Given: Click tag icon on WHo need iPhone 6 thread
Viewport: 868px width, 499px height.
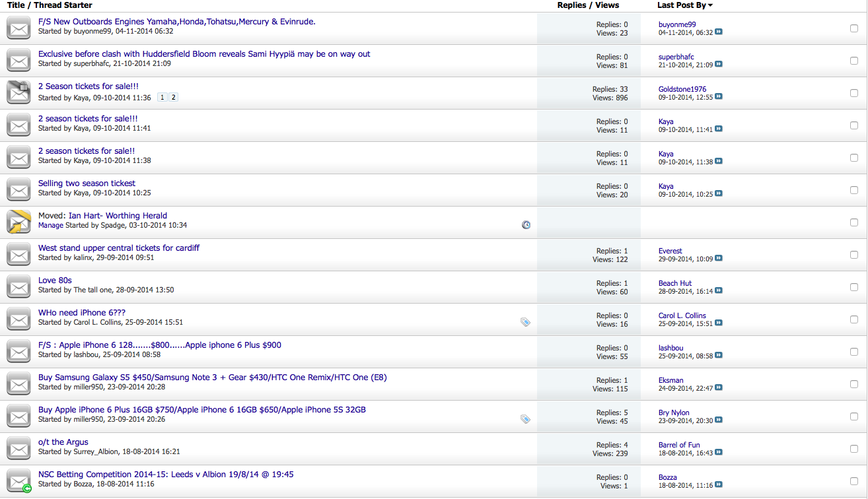Looking at the screenshot, I should click(x=525, y=322).
